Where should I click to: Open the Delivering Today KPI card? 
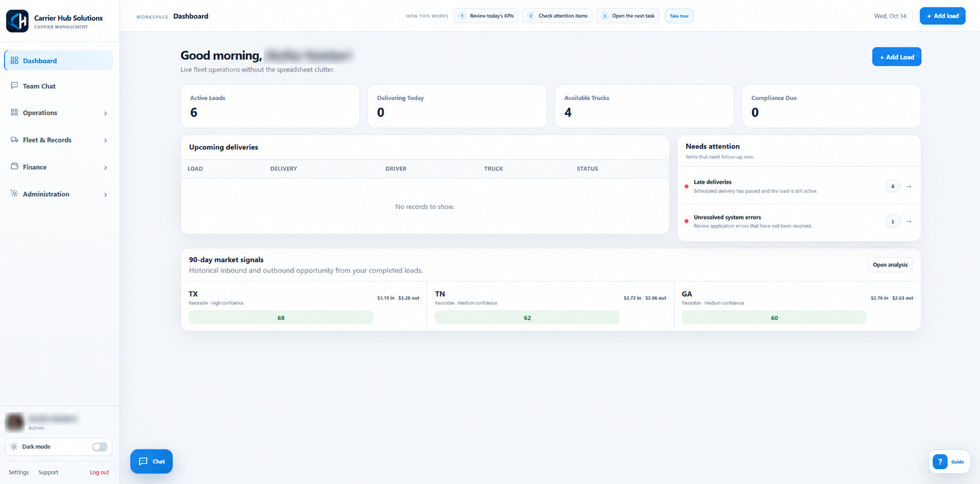coord(457,106)
